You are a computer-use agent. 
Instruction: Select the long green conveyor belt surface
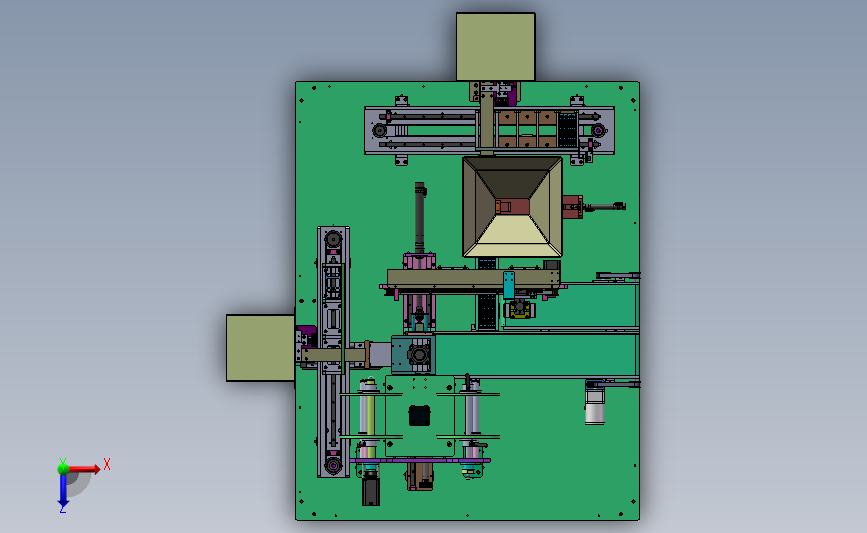pyautogui.click(x=535, y=354)
